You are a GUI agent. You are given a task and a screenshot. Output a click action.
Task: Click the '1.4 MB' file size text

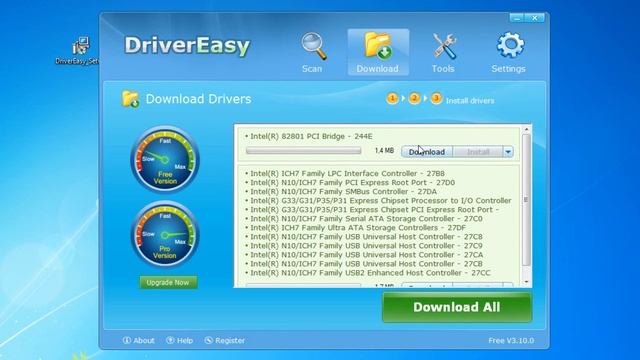coord(384,151)
